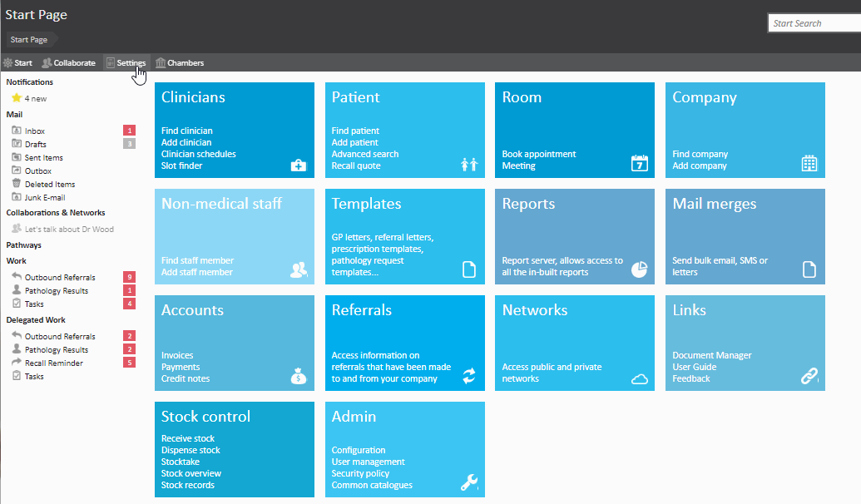861x504 pixels.
Task: Open the Collaborate menu tab
Action: pyautogui.click(x=69, y=62)
